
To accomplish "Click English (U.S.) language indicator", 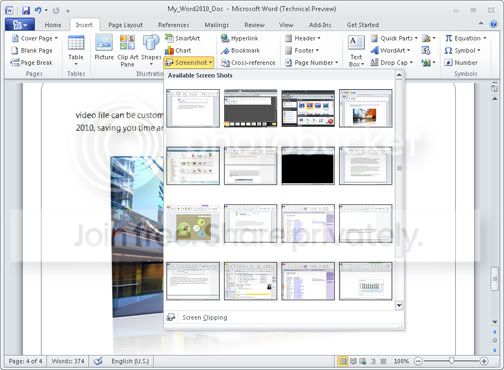I will coord(130,361).
